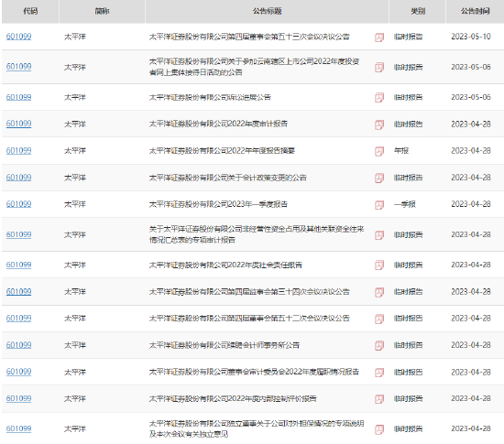Open title 2023年一季度报告
Viewport: 504px width, 444px height.
tap(218, 204)
